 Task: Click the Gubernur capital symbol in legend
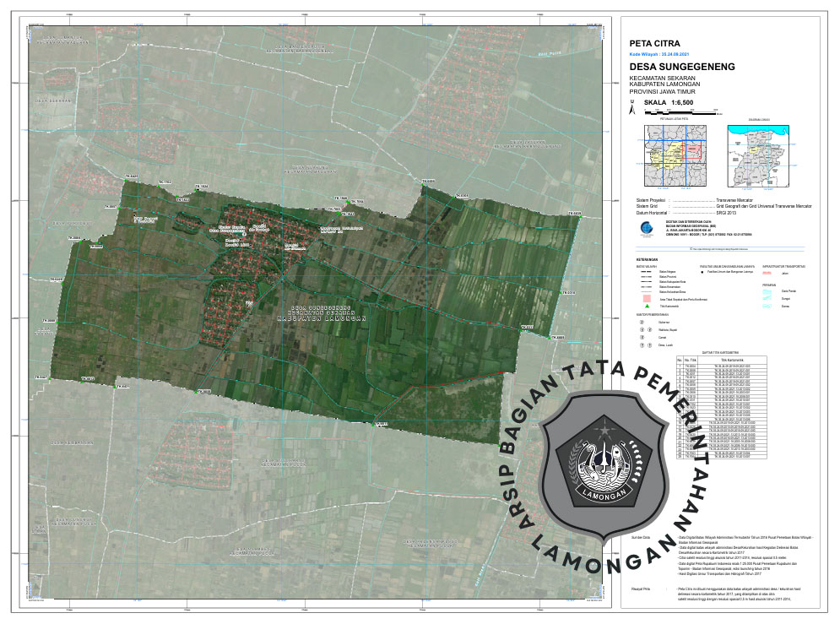coord(642,322)
